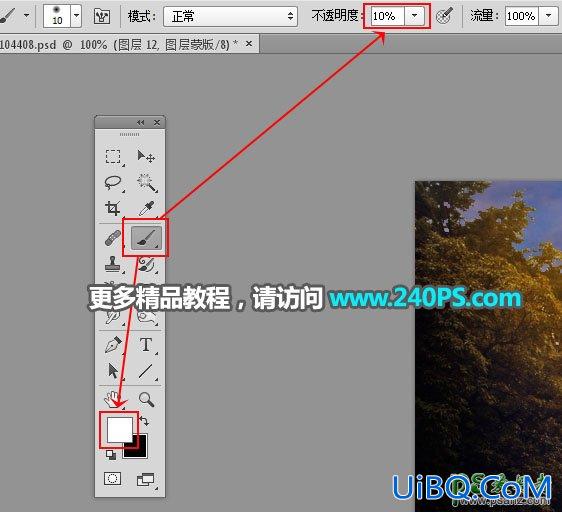This screenshot has height=512, width=562.
Task: Open the flow slider dropdown arrow
Action: 548,16
